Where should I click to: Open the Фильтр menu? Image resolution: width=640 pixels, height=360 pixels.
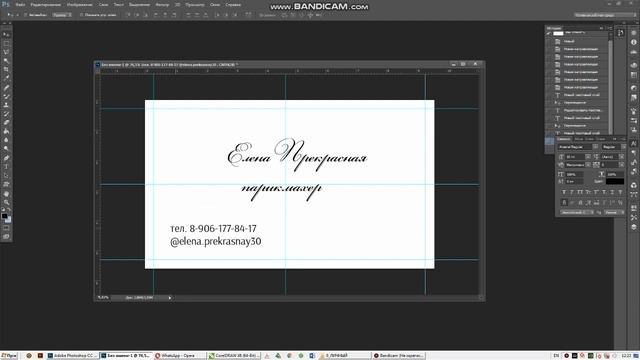point(162,5)
